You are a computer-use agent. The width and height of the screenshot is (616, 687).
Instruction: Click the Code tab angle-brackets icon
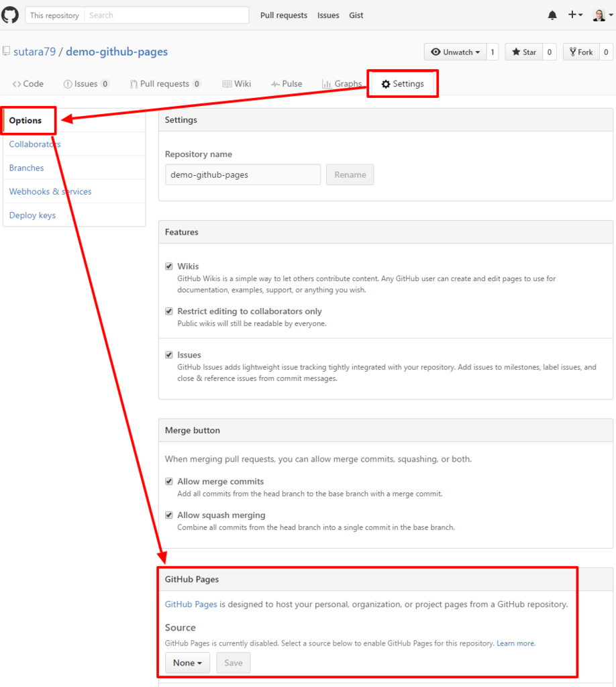(17, 84)
